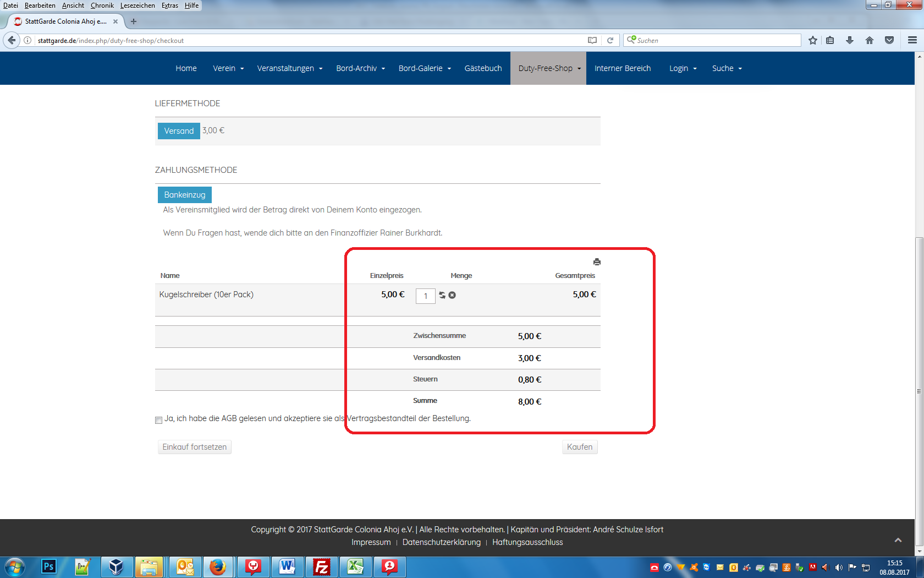924x578 pixels.
Task: Go back using browser back arrow
Action: point(12,40)
